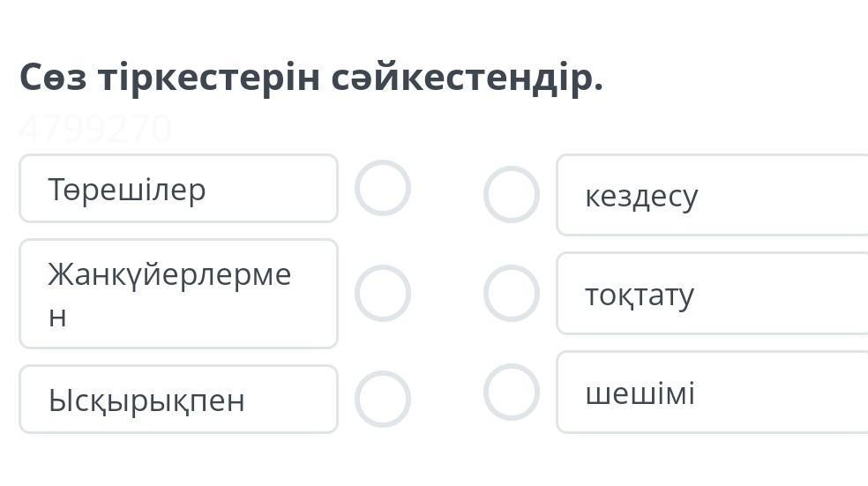Select the circle next to Жанкүйерлермен
This screenshot has width=868, height=486.
(383, 294)
